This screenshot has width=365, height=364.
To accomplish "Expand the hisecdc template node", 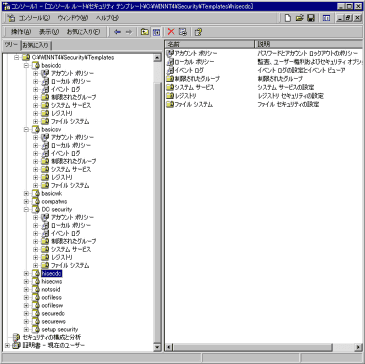I will (26, 273).
